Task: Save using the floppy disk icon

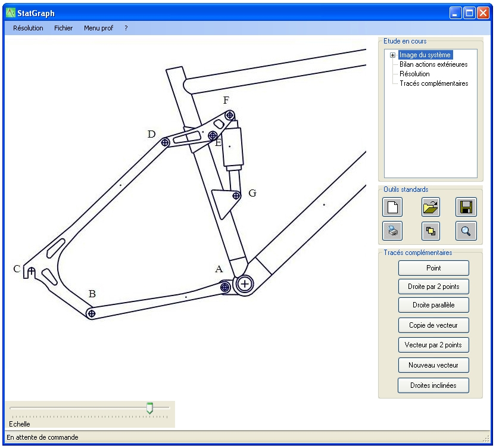Action: pos(466,207)
